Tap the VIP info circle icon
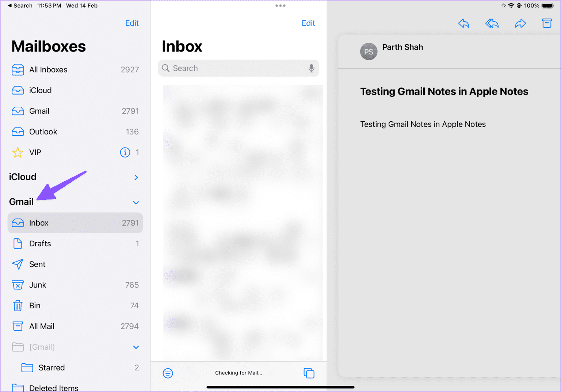 pyautogui.click(x=125, y=152)
